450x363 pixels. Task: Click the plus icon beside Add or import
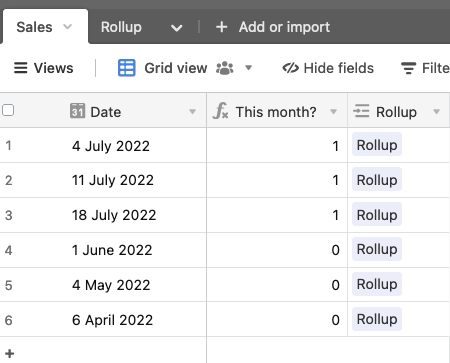[x=222, y=27]
